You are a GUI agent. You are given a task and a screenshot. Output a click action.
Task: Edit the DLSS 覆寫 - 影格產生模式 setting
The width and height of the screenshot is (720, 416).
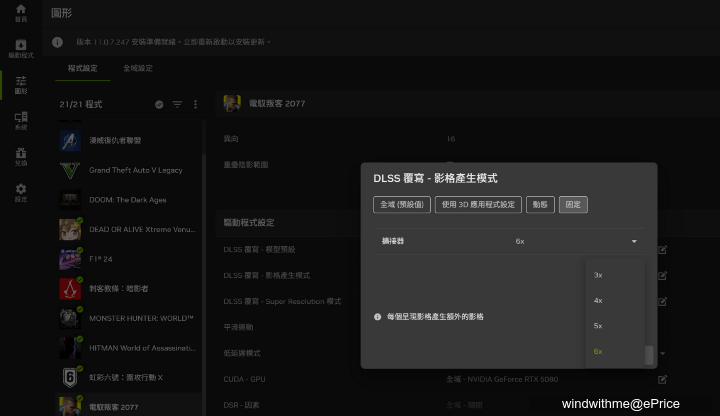point(662,275)
